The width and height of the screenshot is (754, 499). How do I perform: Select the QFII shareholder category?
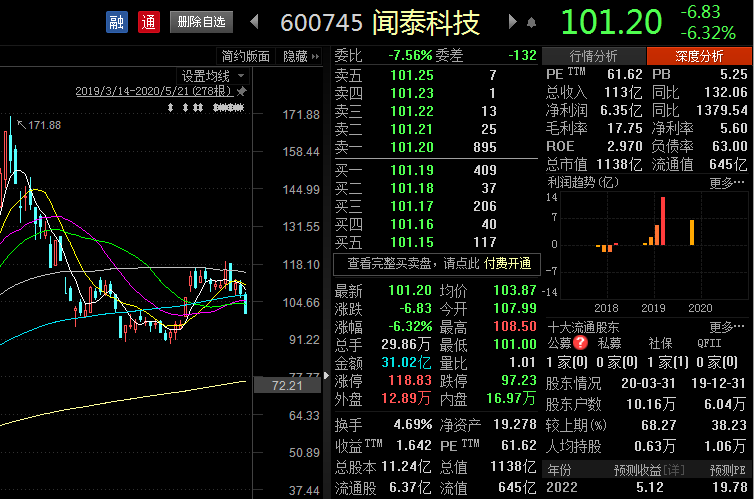point(709,343)
